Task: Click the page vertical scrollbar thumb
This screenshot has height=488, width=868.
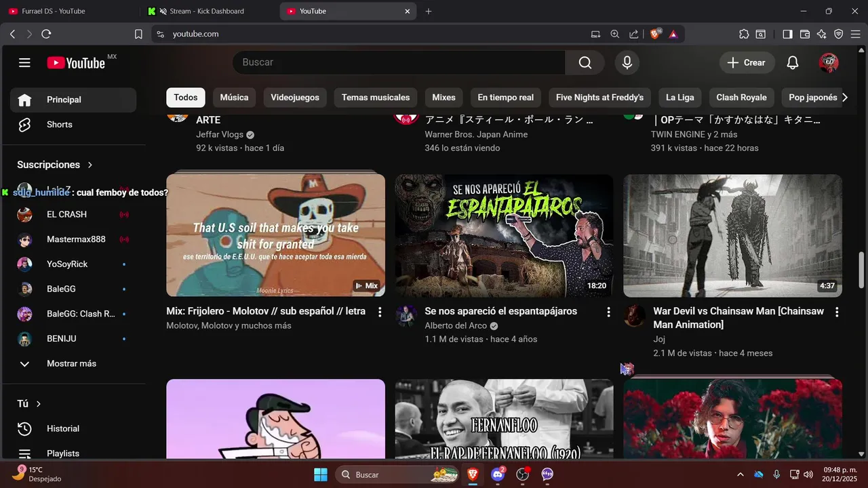Action: [x=862, y=270]
